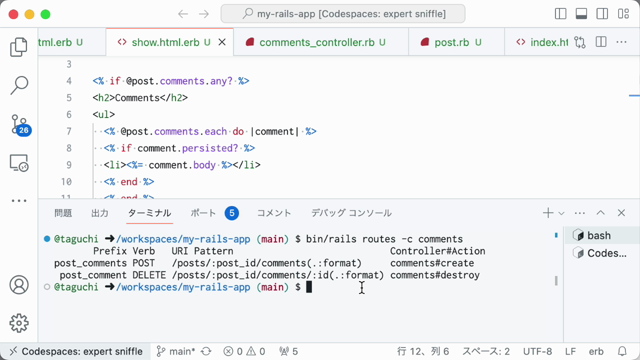Go forward with the navigation arrow
Screen dimensions: 640x360
click(204, 14)
